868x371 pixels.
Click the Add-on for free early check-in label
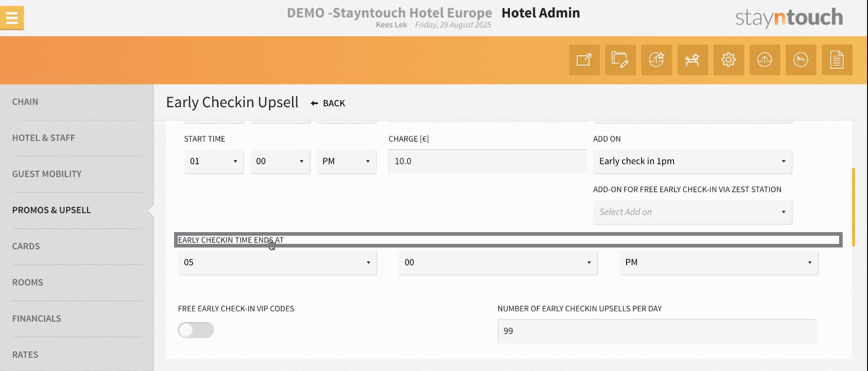[x=687, y=190]
